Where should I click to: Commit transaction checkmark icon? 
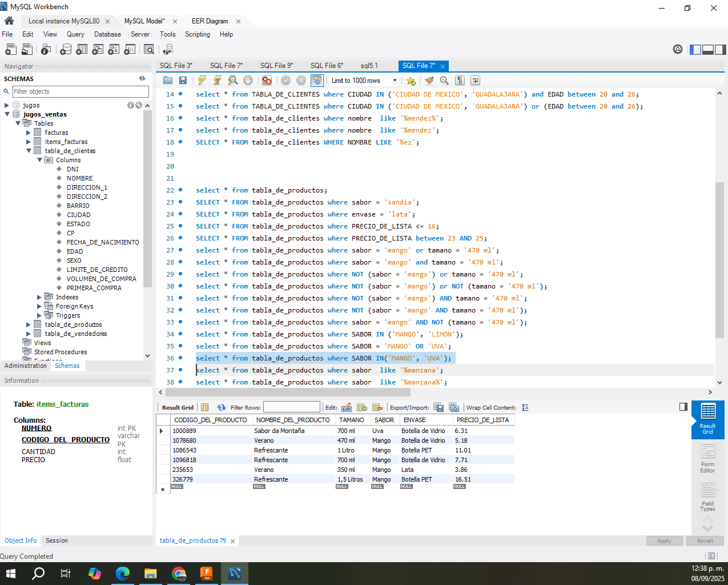coord(286,81)
